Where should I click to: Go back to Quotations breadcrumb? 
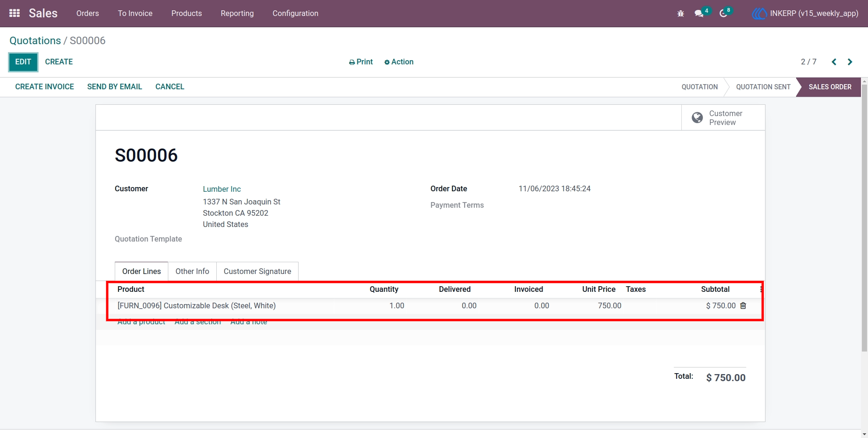[35, 41]
